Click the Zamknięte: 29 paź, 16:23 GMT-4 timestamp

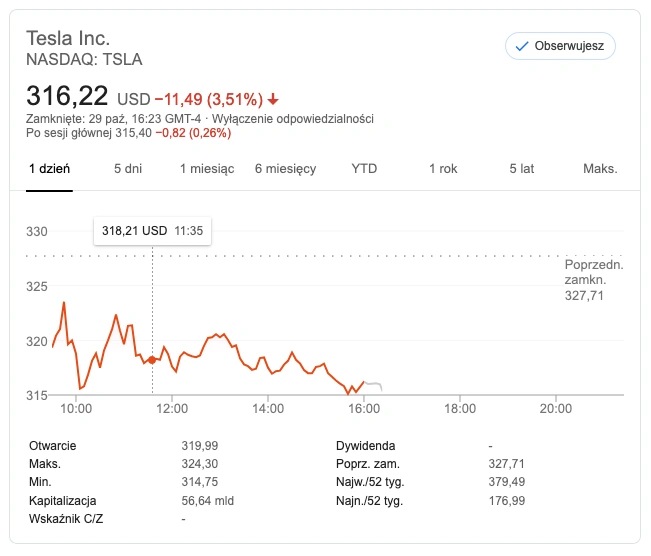coord(113,119)
